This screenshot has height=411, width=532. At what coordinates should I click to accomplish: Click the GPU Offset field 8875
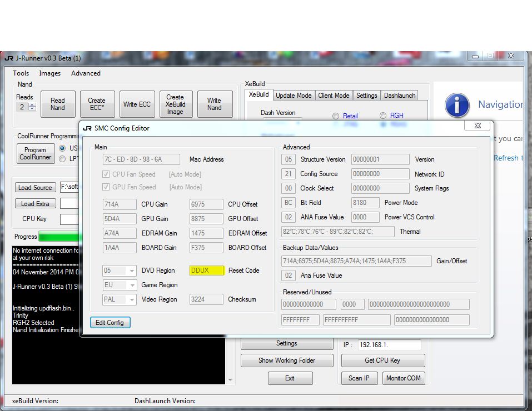[206, 219]
